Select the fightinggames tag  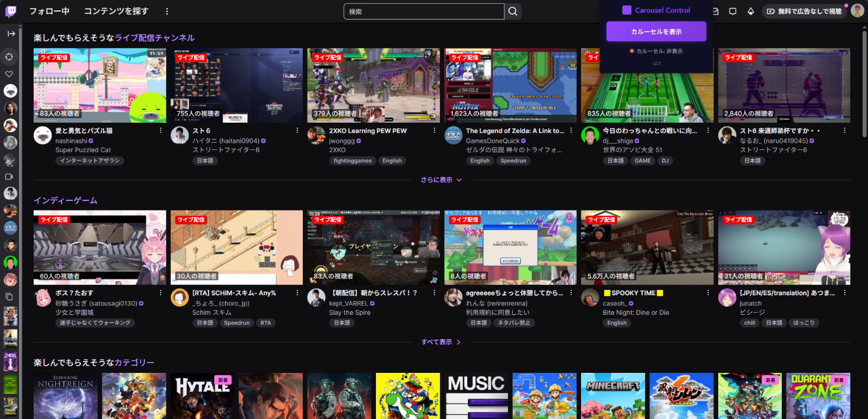pyautogui.click(x=353, y=161)
